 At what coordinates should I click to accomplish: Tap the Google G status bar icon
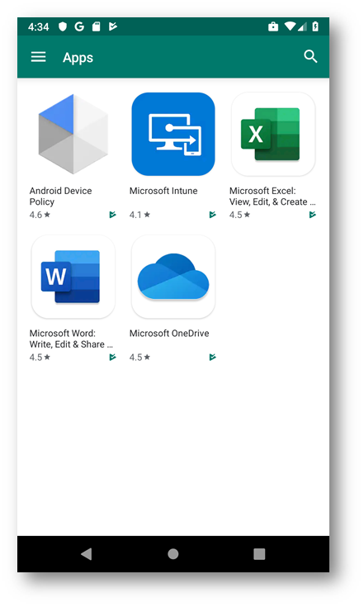pos(79,26)
